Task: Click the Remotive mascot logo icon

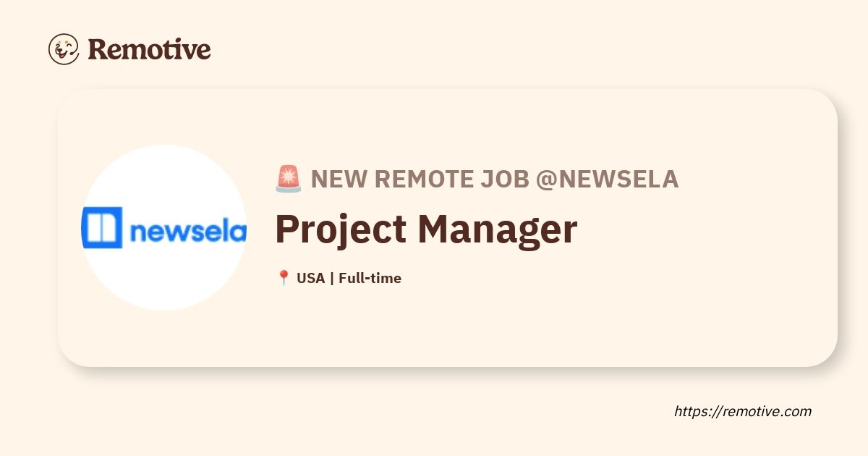Action: [x=64, y=49]
